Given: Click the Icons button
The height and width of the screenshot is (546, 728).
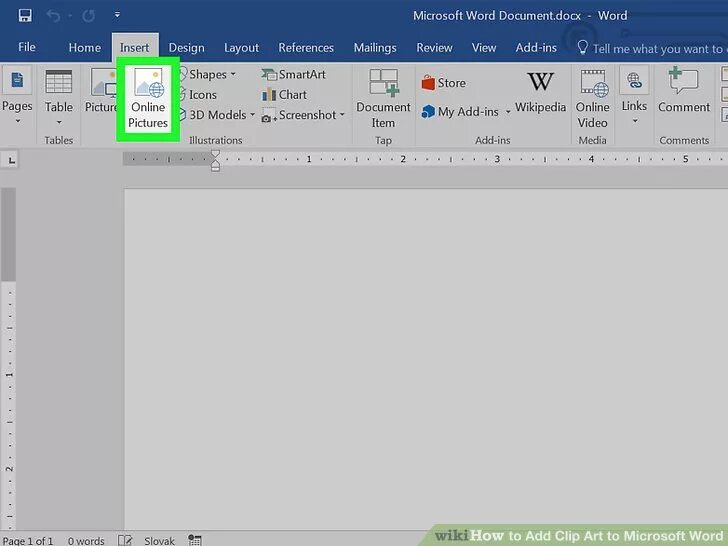Looking at the screenshot, I should click(198, 95).
